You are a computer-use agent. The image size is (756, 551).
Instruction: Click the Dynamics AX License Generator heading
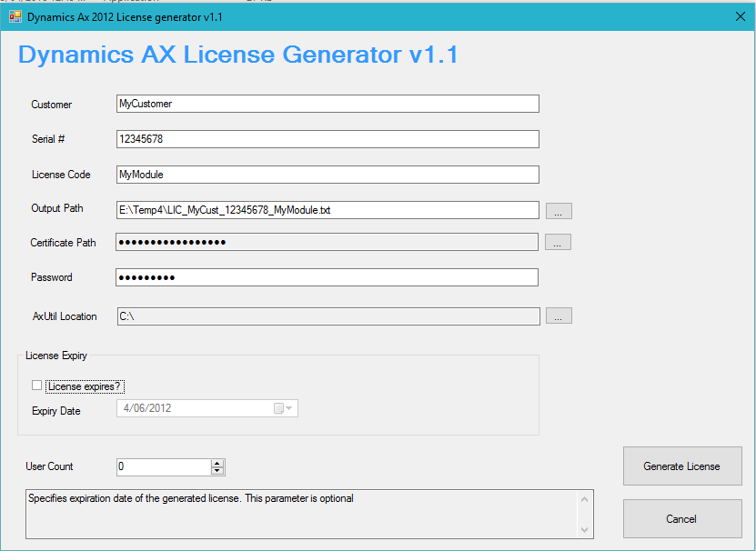point(237,54)
